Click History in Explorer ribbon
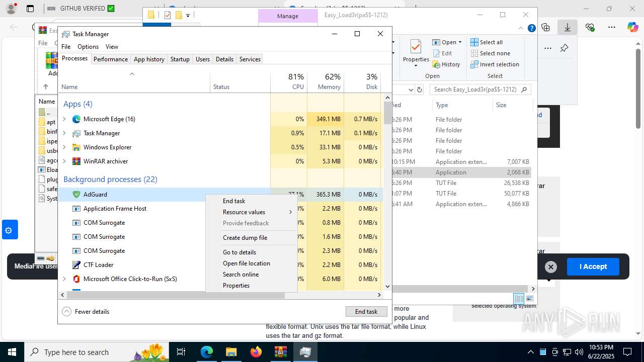This screenshot has height=362, width=644. tap(446, 64)
